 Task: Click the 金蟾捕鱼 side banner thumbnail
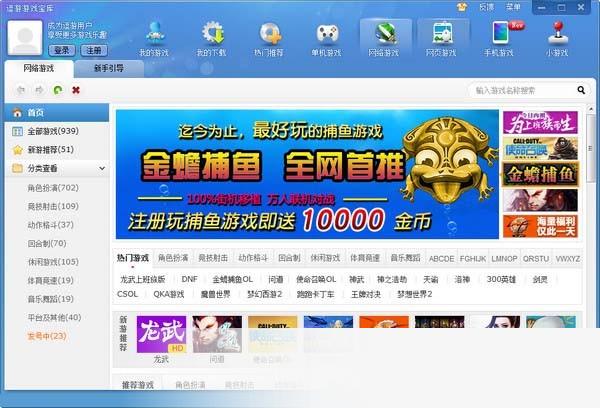(540, 175)
